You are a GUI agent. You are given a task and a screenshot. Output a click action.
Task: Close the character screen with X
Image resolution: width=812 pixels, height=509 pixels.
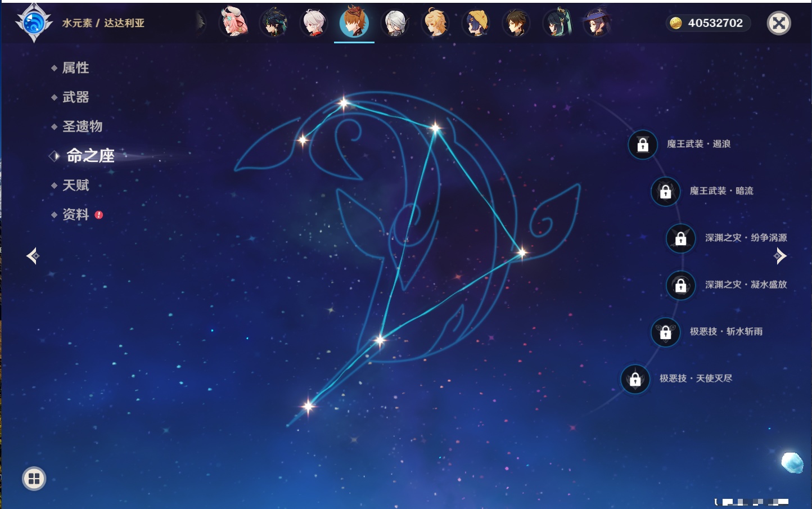(x=779, y=23)
